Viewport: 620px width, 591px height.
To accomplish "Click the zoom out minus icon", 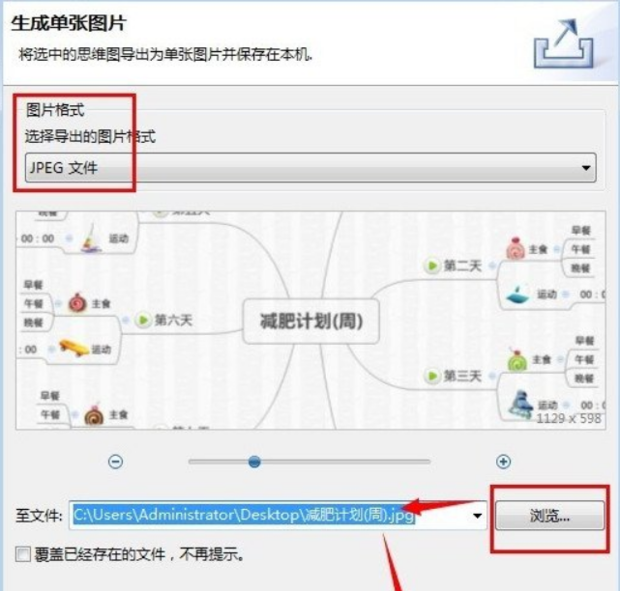I will (115, 461).
